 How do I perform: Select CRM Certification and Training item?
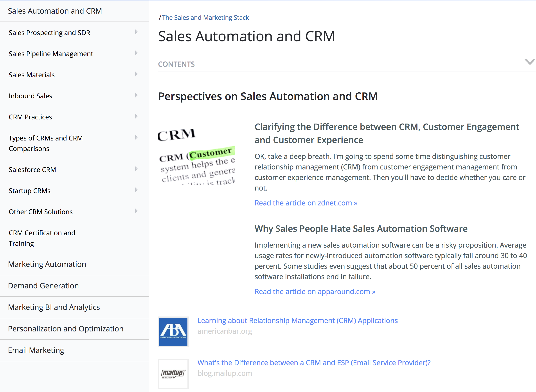42,238
